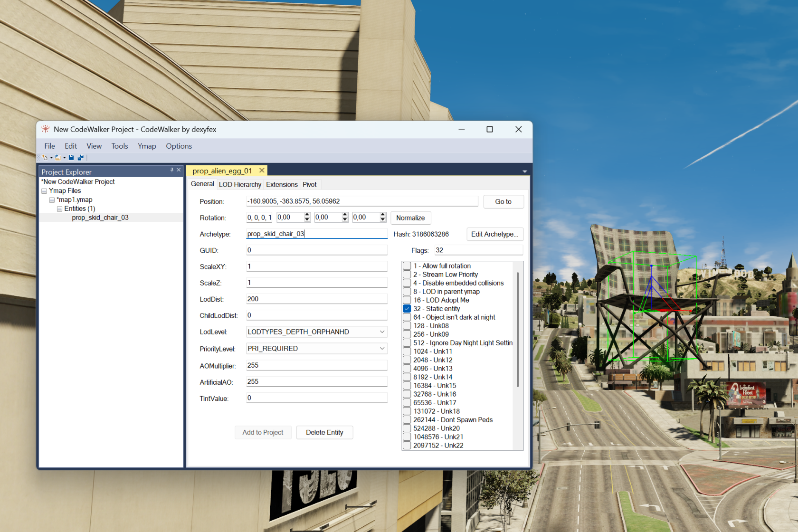Open the PriorityLevel dropdown

pyautogui.click(x=382, y=349)
